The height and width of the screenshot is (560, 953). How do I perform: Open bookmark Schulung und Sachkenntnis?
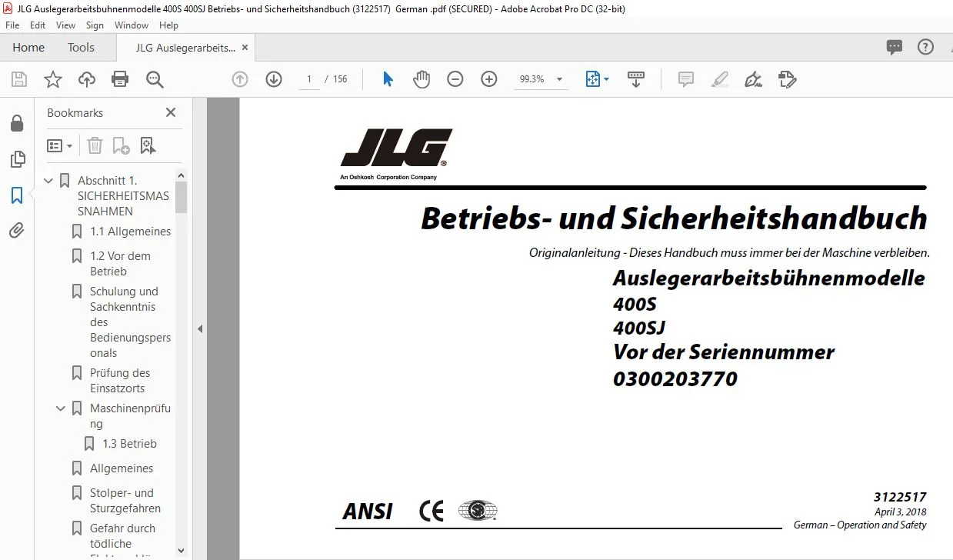pyautogui.click(x=130, y=322)
